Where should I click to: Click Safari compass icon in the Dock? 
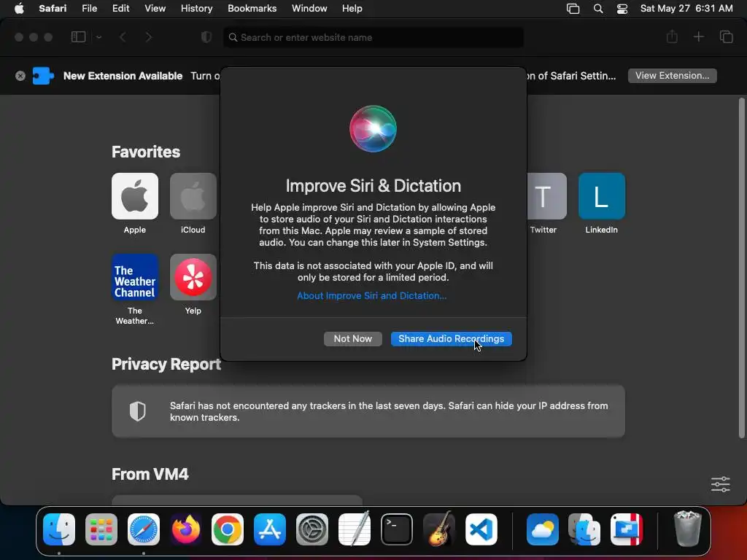(144, 529)
